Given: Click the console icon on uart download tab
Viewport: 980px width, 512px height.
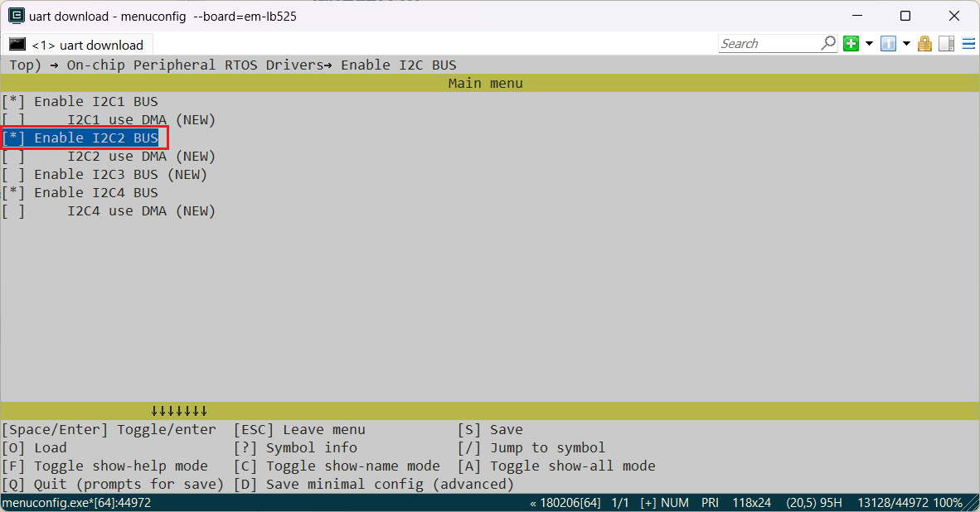Looking at the screenshot, I should [17, 45].
